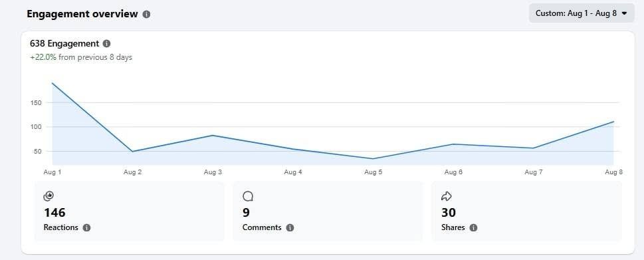
Task: Select the 146 Reactions card
Action: coord(130,211)
